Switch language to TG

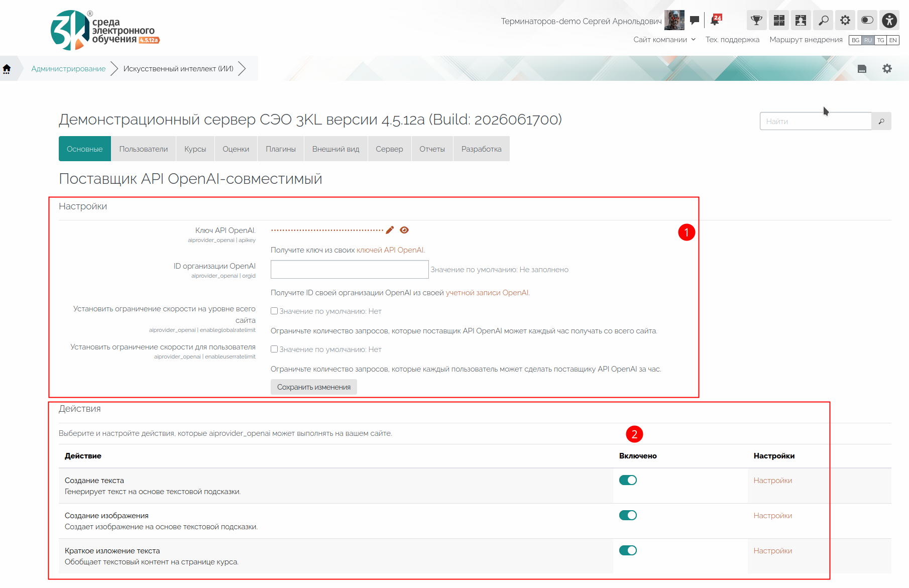pos(880,40)
